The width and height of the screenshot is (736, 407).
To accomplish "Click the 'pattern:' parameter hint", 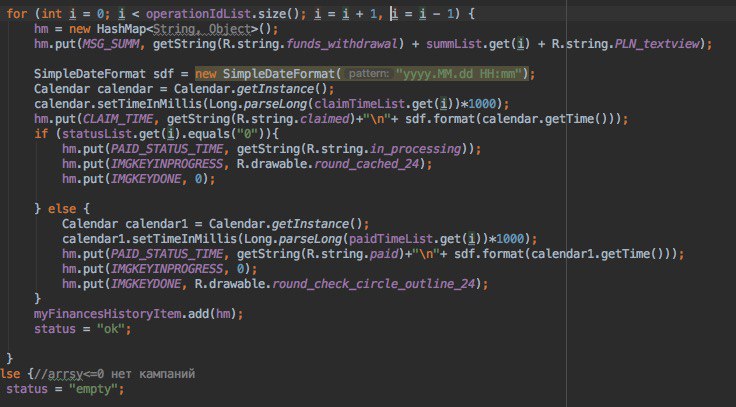I will (368, 74).
